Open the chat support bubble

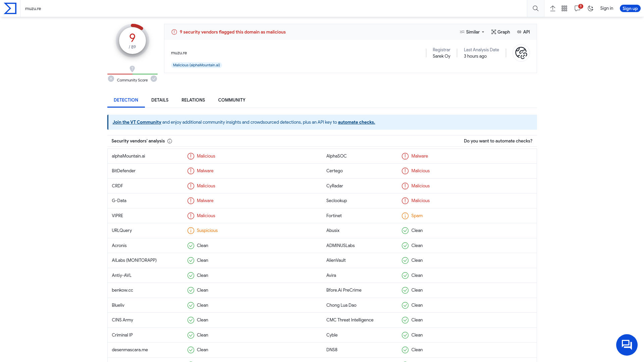(x=627, y=345)
